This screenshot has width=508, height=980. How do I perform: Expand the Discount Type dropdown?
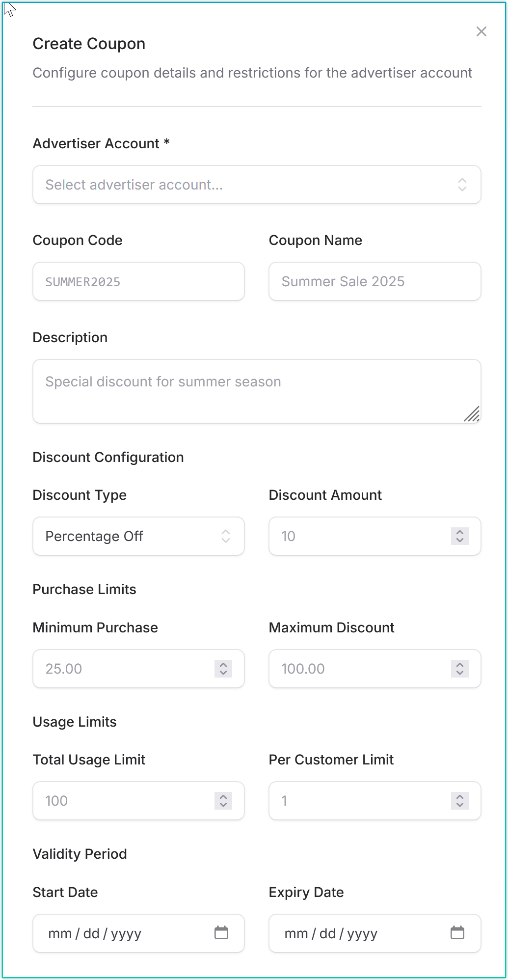[138, 536]
